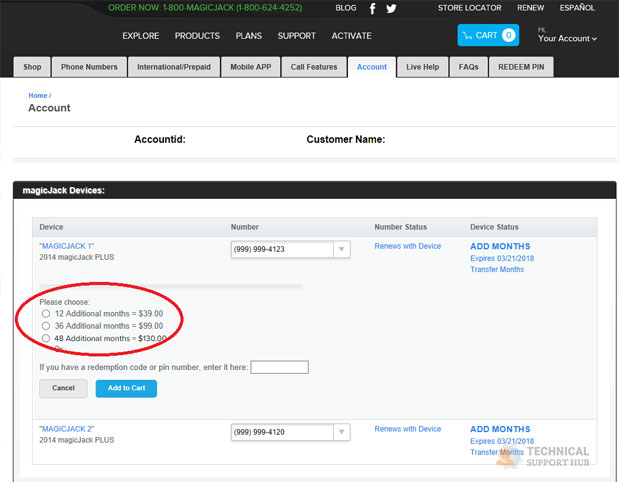
Task: Open the PRODUCTS menu
Action: click(x=197, y=36)
